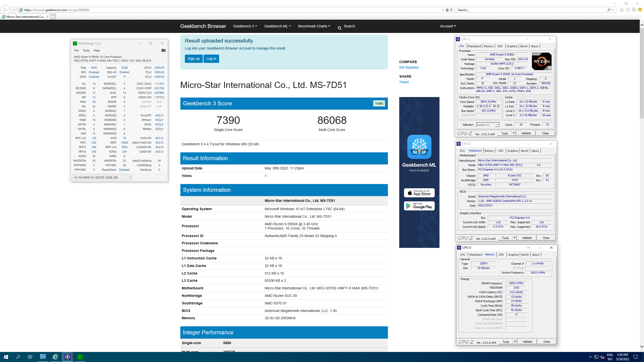
Task: Click the Log in button
Action: 211,59
